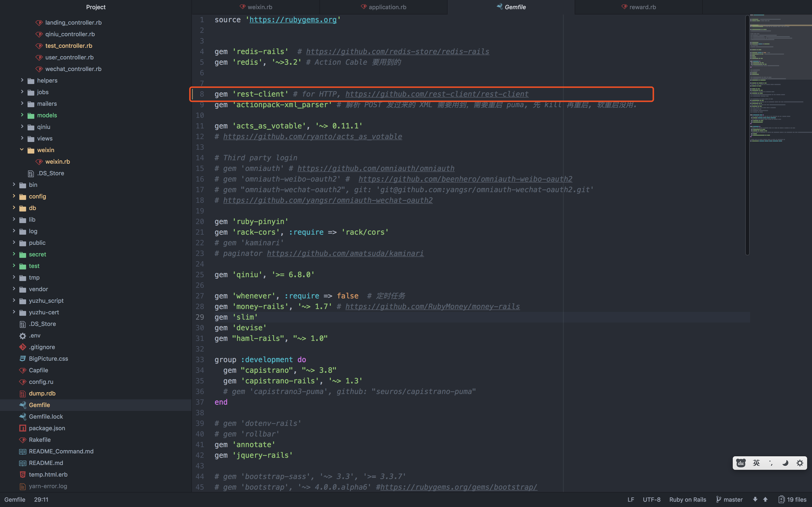Click the Gemfile paw icon in the sidebar
The width and height of the screenshot is (812, 507).
[22, 405]
